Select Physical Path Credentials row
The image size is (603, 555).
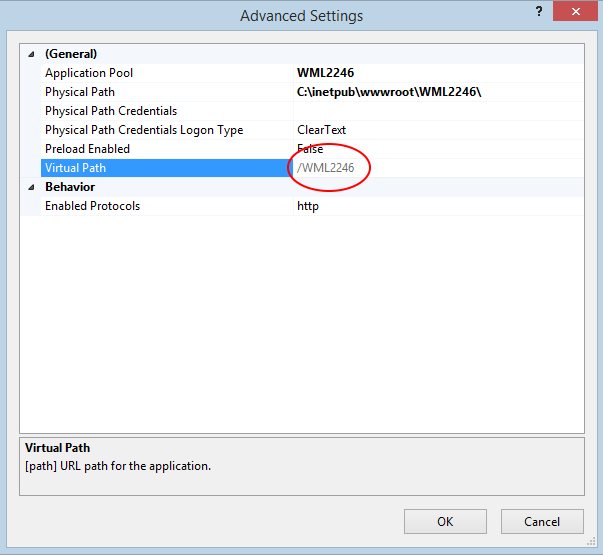[x=167, y=111]
